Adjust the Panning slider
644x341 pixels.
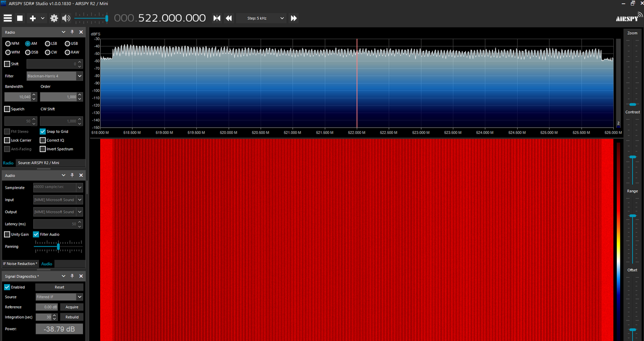pyautogui.click(x=58, y=246)
